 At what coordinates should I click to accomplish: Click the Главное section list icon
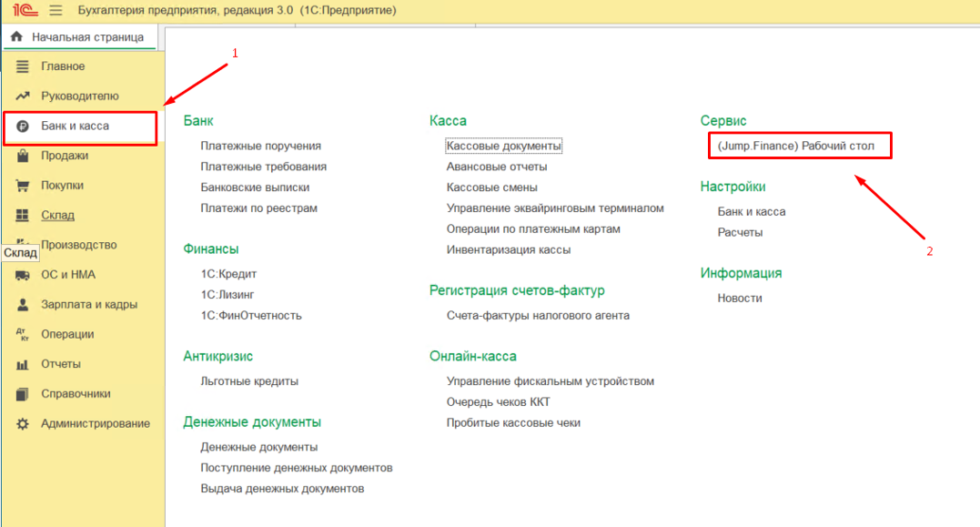coord(23,66)
